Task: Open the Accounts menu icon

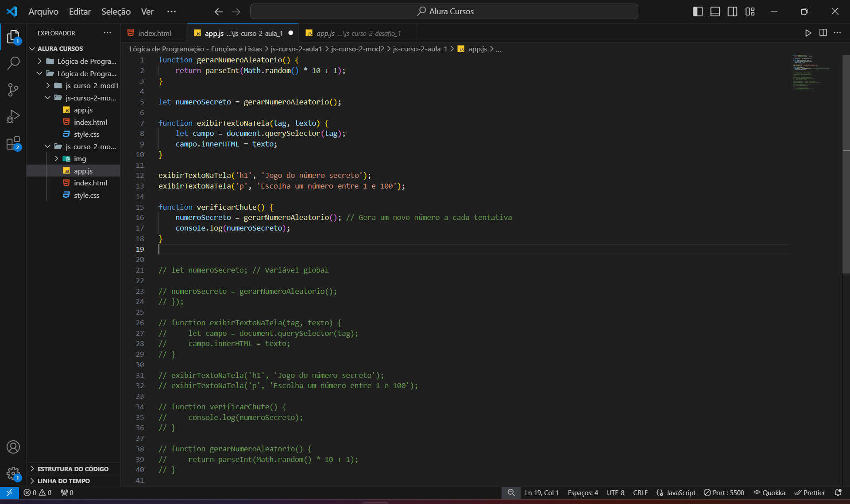Action: pyautogui.click(x=13, y=447)
